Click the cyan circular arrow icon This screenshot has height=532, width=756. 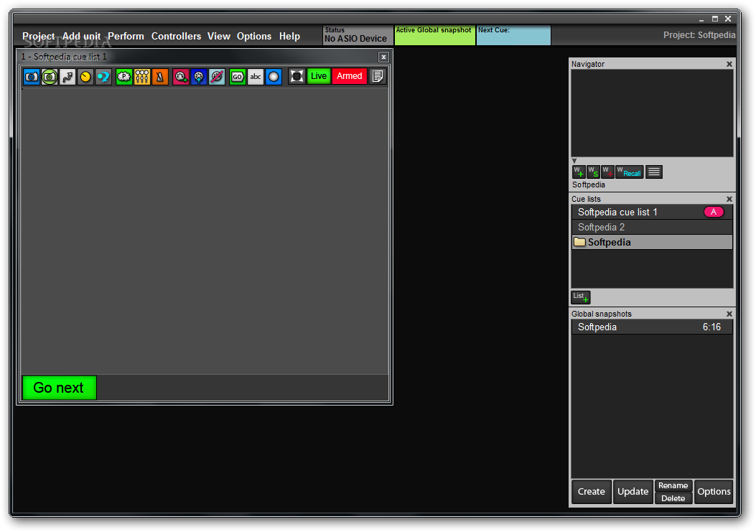coord(103,77)
